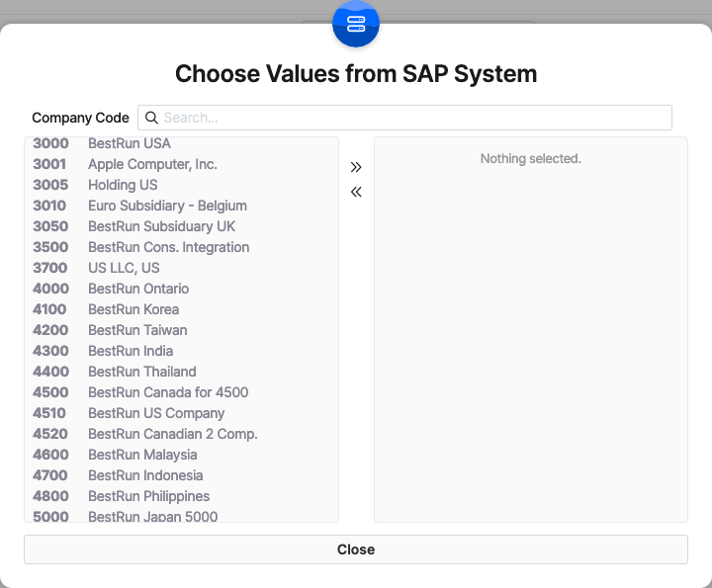The height and width of the screenshot is (588, 712).
Task: Click the blue server icon above title
Action: click(356, 24)
